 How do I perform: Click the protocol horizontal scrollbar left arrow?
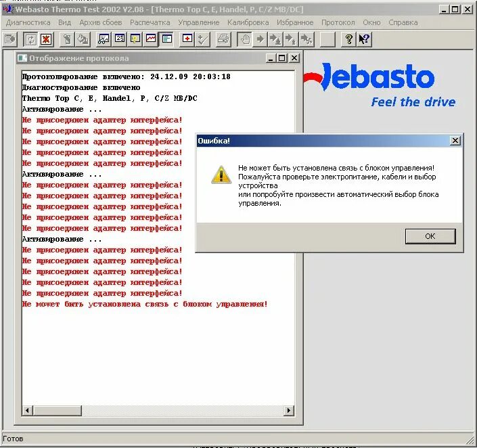(27, 410)
